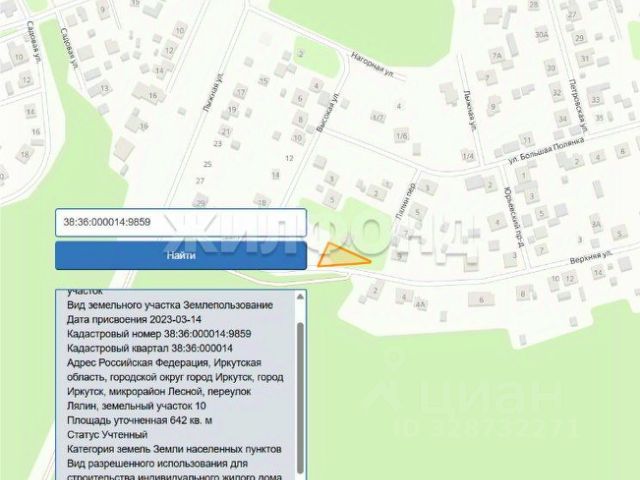
Task: Click the info panel scroll-up arrow
Action: (x=300, y=296)
